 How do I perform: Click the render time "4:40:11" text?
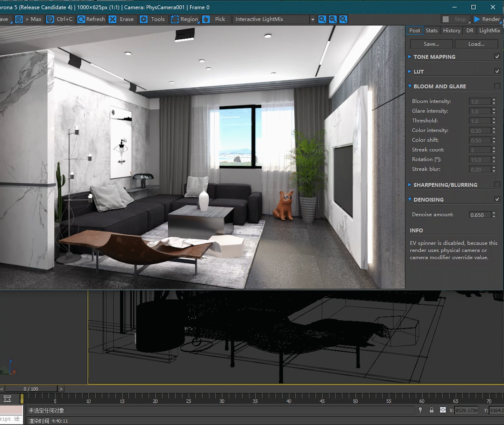[x=59, y=421]
